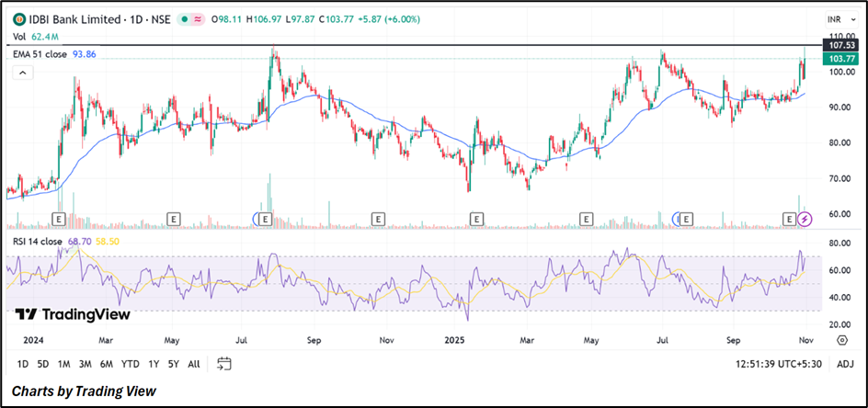Select the 1D time range
This screenshot has height=408, width=868.
pos(24,364)
